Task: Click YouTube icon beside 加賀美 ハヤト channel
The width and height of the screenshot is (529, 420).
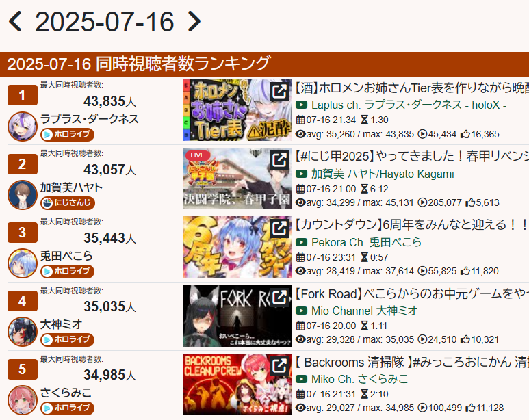Action: point(301,174)
